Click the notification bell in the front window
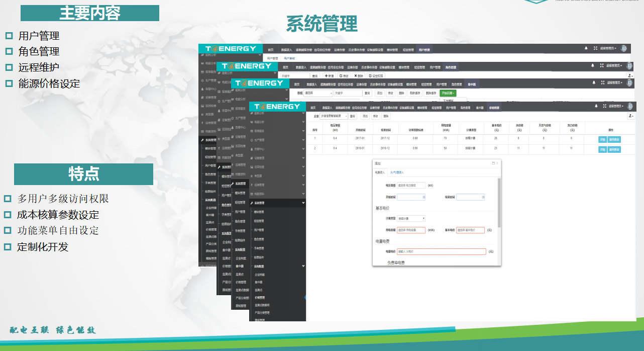644x351 pixels. 596,106
